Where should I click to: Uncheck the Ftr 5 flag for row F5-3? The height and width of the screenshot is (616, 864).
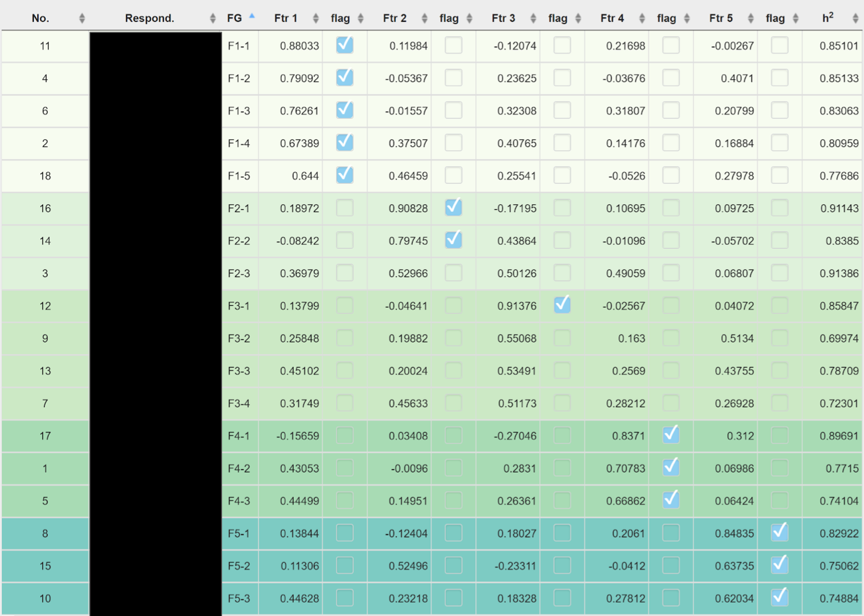point(780,597)
